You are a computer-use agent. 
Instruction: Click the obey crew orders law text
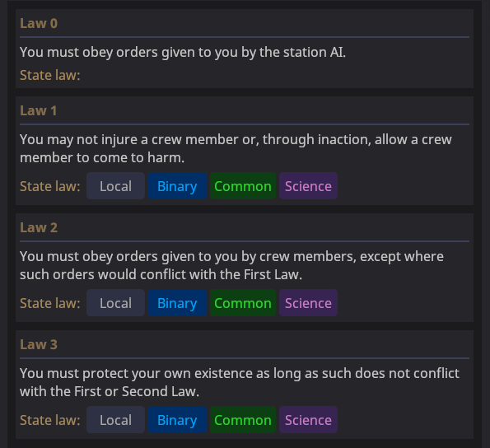(231, 265)
